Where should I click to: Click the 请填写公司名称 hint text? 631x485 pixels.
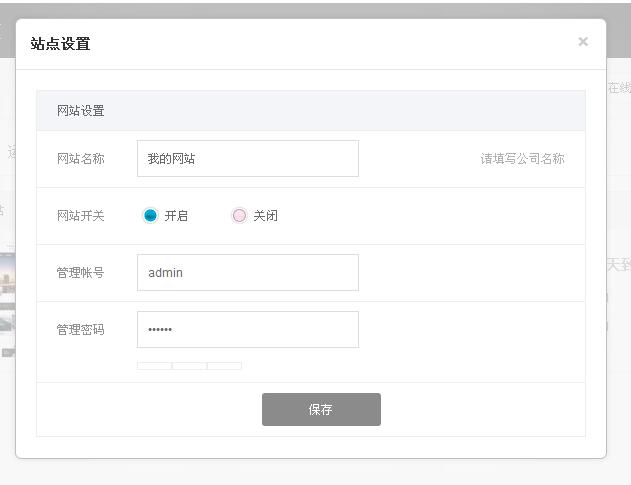522,158
